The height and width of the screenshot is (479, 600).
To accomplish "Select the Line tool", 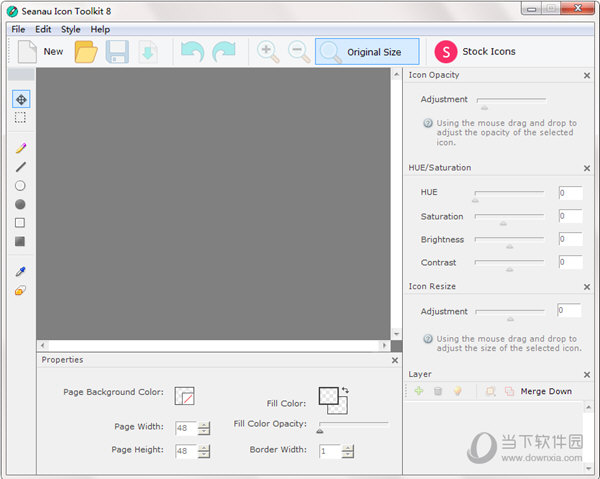I will pyautogui.click(x=21, y=167).
